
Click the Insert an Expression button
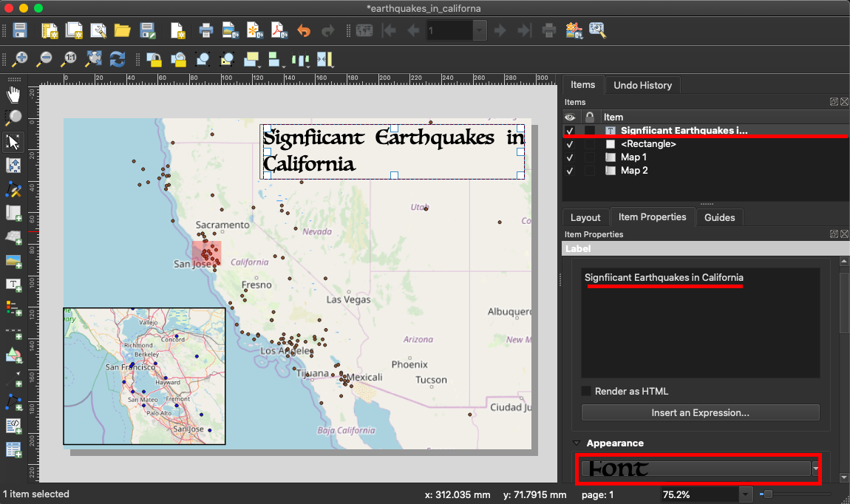click(x=700, y=412)
